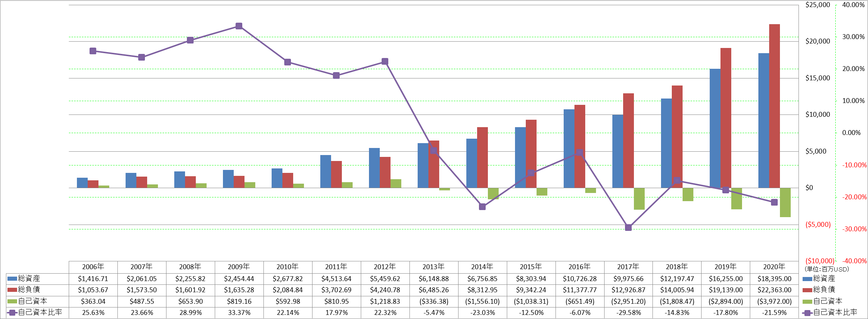Click the total assets cell $18,395.00
Image resolution: width=868 pixels, height=319 pixels.
pos(774,278)
